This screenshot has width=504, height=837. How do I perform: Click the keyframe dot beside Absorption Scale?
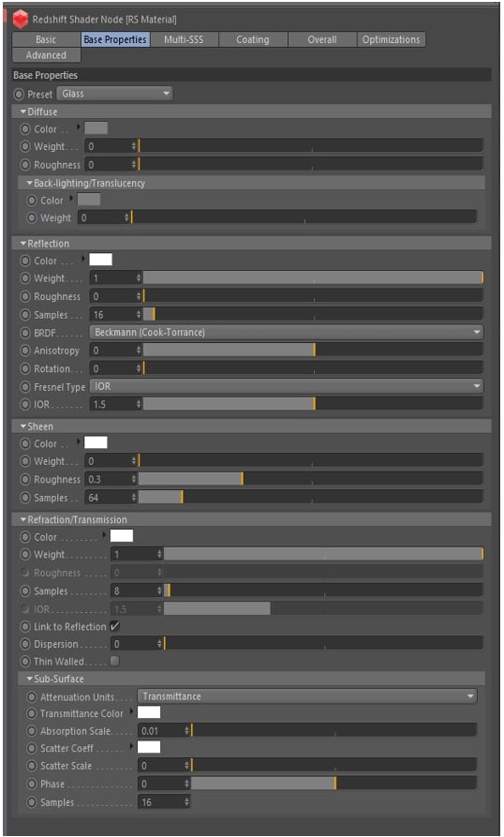(32, 731)
